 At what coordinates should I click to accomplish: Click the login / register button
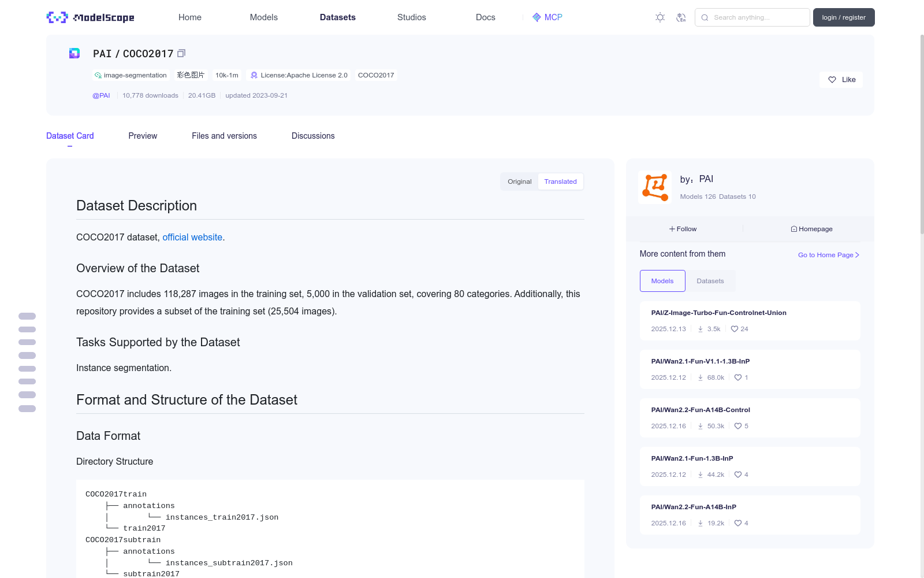pos(844,17)
